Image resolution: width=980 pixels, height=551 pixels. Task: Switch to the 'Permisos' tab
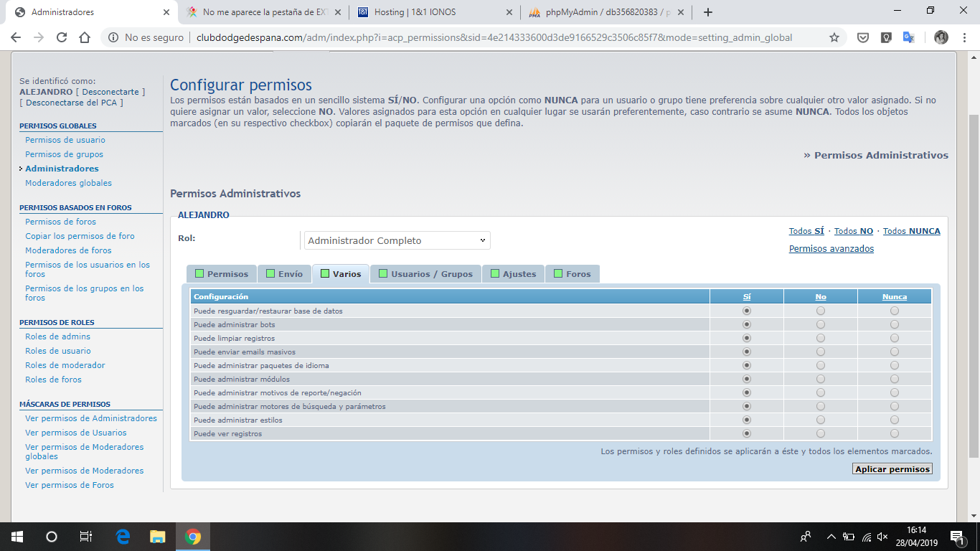point(222,274)
